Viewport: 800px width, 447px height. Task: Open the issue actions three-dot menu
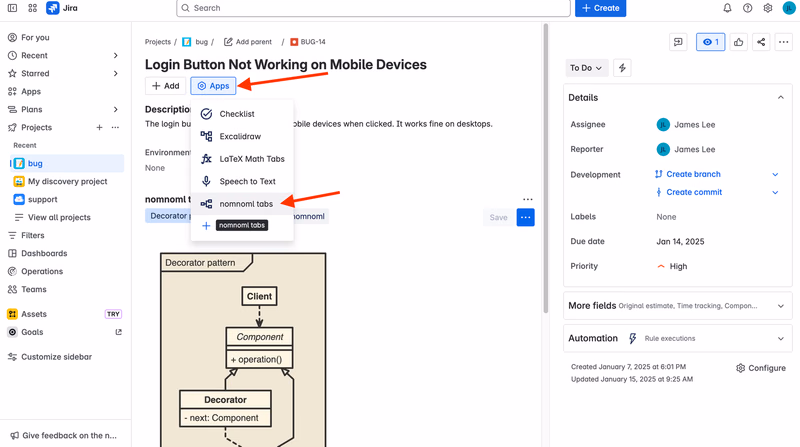pos(784,42)
